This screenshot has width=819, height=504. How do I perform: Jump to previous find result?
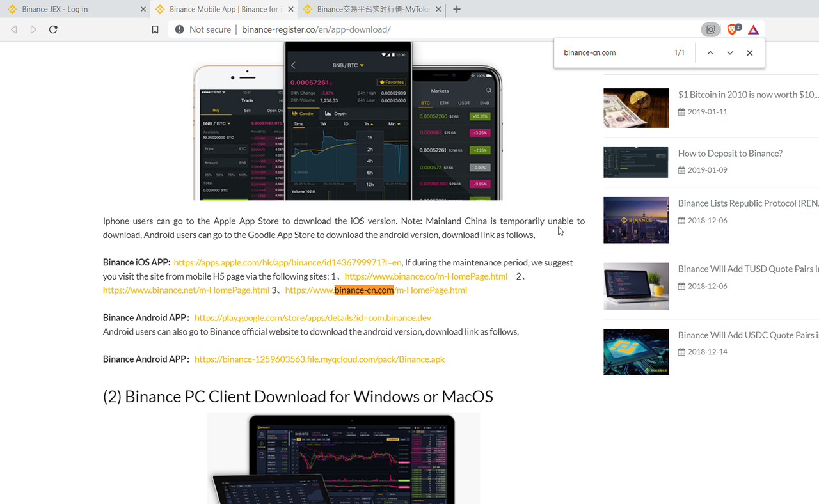click(x=710, y=53)
